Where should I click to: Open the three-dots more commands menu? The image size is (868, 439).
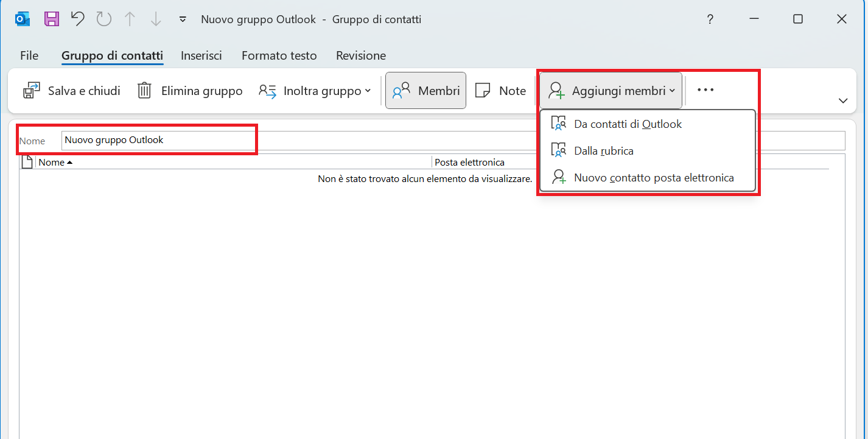[705, 90]
